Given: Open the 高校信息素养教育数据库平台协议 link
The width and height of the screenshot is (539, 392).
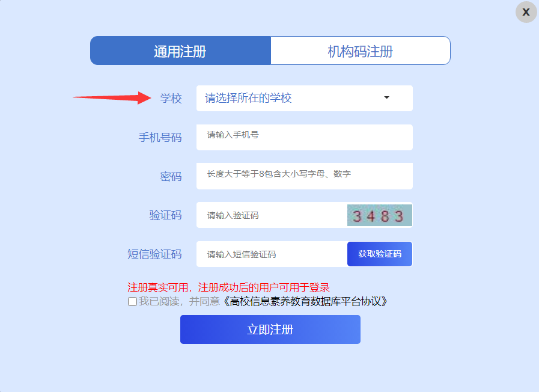Looking at the screenshot, I should [x=305, y=302].
